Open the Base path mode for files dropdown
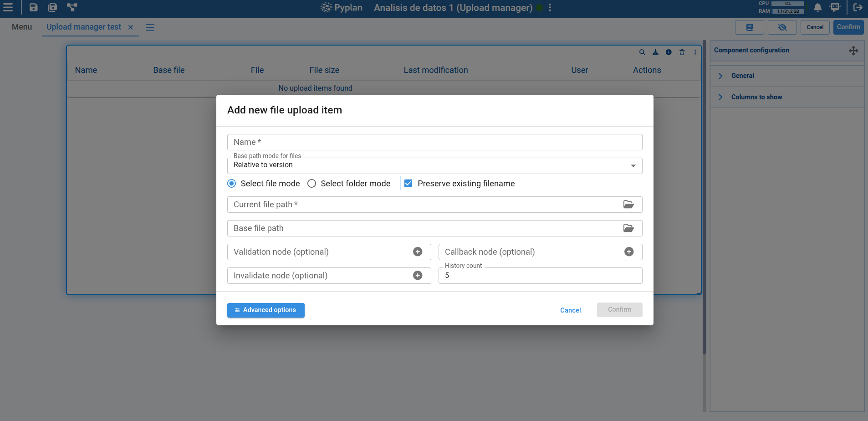 point(632,165)
